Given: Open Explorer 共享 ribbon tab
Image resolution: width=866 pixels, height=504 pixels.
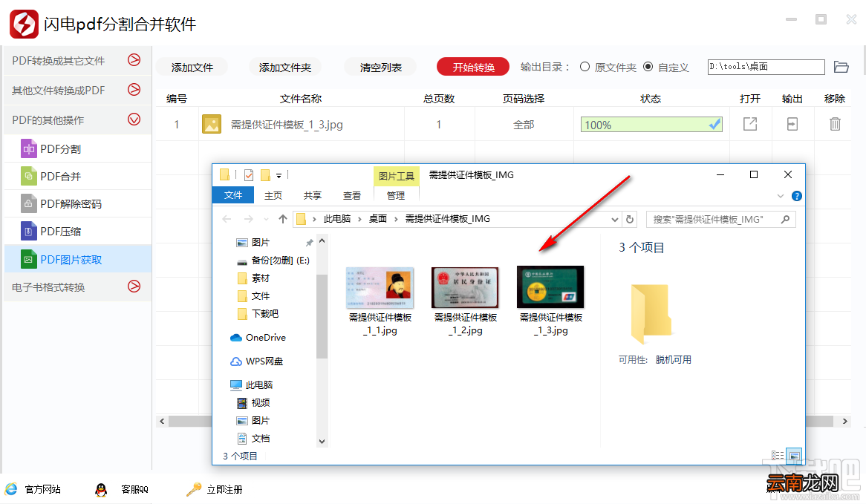Looking at the screenshot, I should 313,195.
